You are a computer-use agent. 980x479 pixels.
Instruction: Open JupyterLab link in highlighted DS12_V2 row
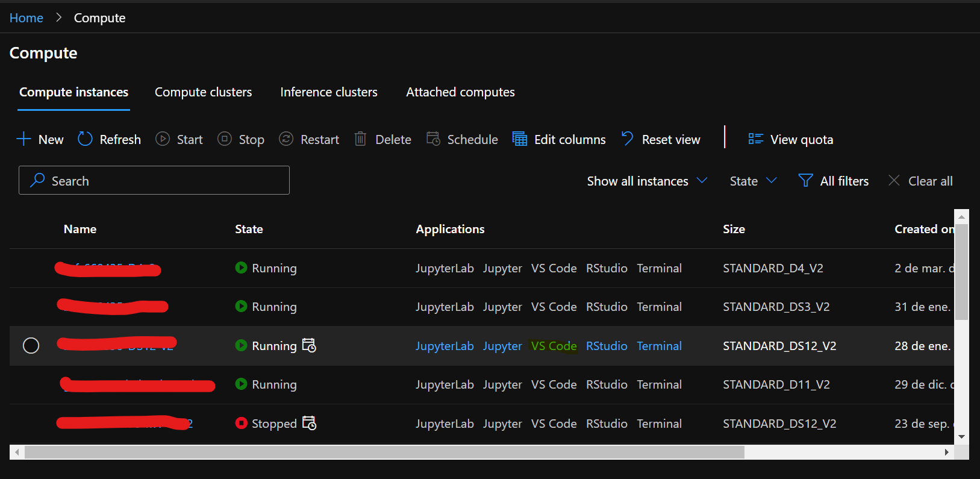click(x=445, y=346)
